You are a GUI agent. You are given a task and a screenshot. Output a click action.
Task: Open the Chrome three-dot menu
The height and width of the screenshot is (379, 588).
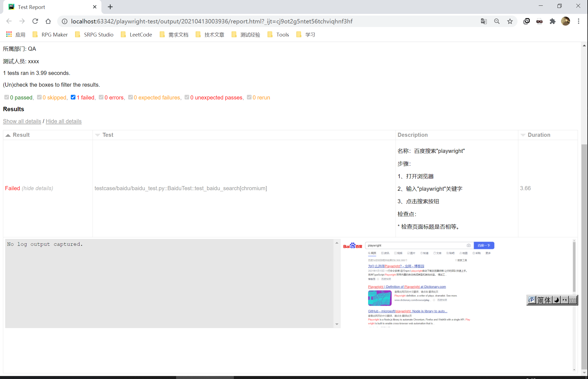pos(578,21)
